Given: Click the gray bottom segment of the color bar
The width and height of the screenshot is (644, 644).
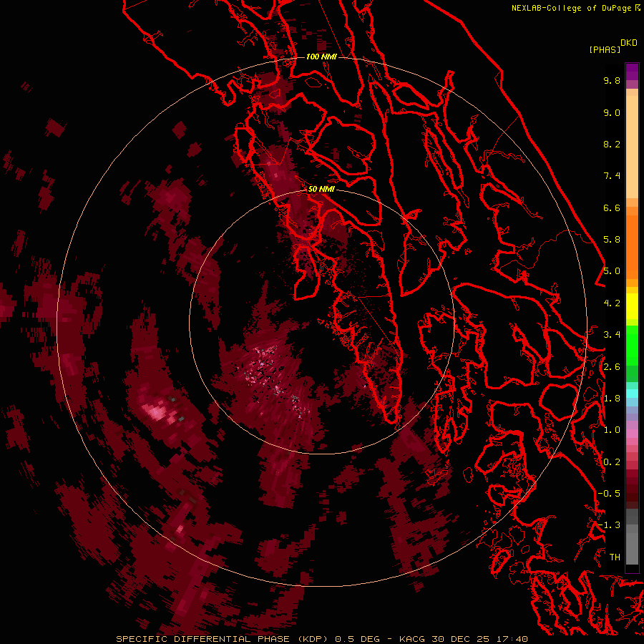Looking at the screenshot, I should 632,546.
